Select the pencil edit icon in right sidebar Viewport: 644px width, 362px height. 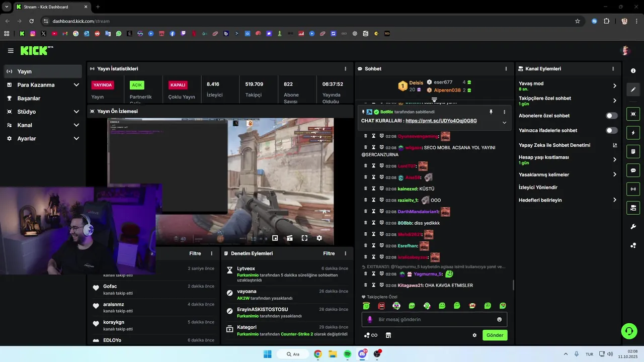(633, 89)
